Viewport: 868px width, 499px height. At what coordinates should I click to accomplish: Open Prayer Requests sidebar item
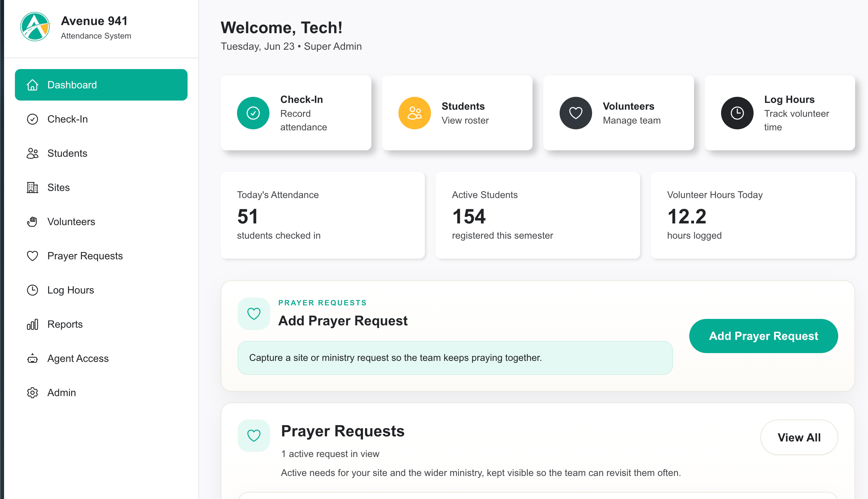[101, 256]
